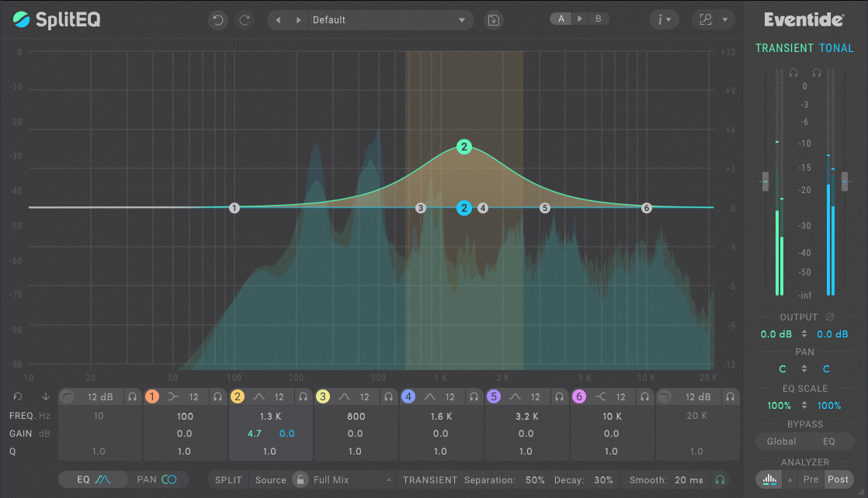Click the TONAL label in the right panel header
The width and height of the screenshot is (868, 498).
pyautogui.click(x=836, y=48)
